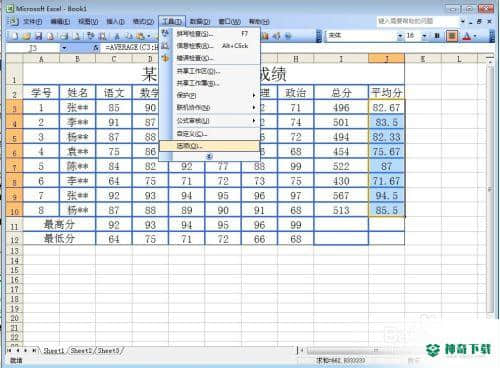Screen dimensions: 500x368
Task: Click the font color A icon
Action: click(x=467, y=36)
